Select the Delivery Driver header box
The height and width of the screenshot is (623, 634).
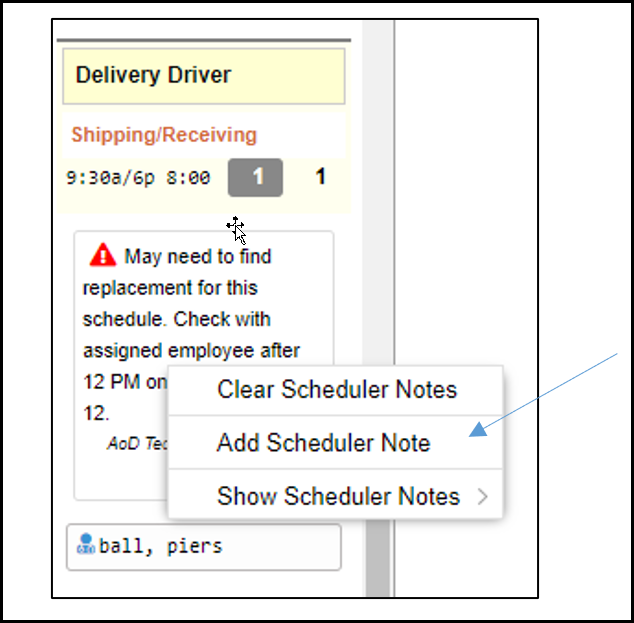pyautogui.click(x=204, y=76)
